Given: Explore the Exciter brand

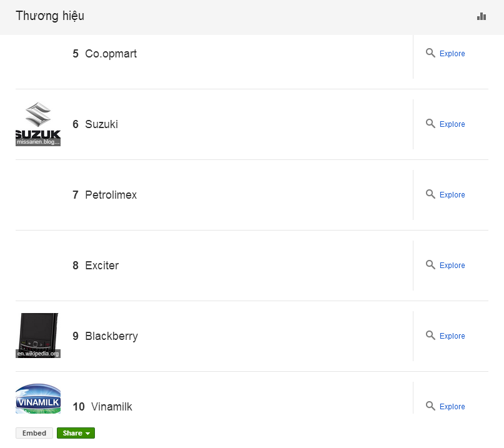Looking at the screenshot, I should [452, 266].
